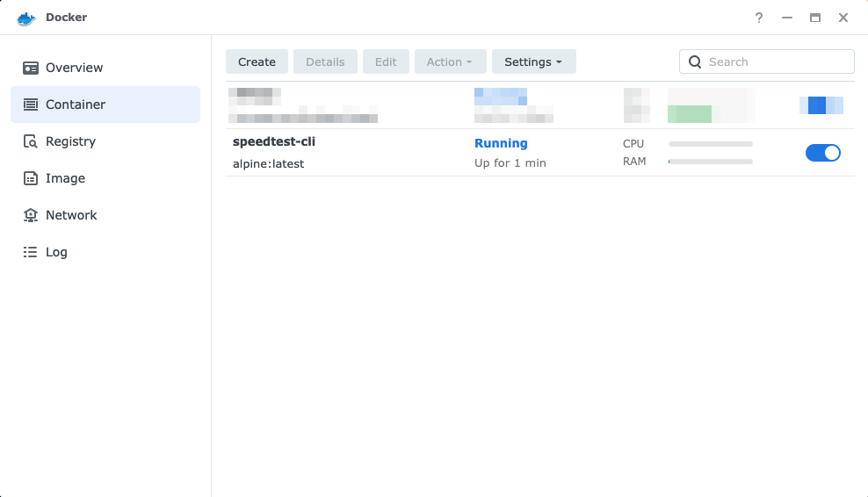Open the Action dropdown menu

[450, 61]
